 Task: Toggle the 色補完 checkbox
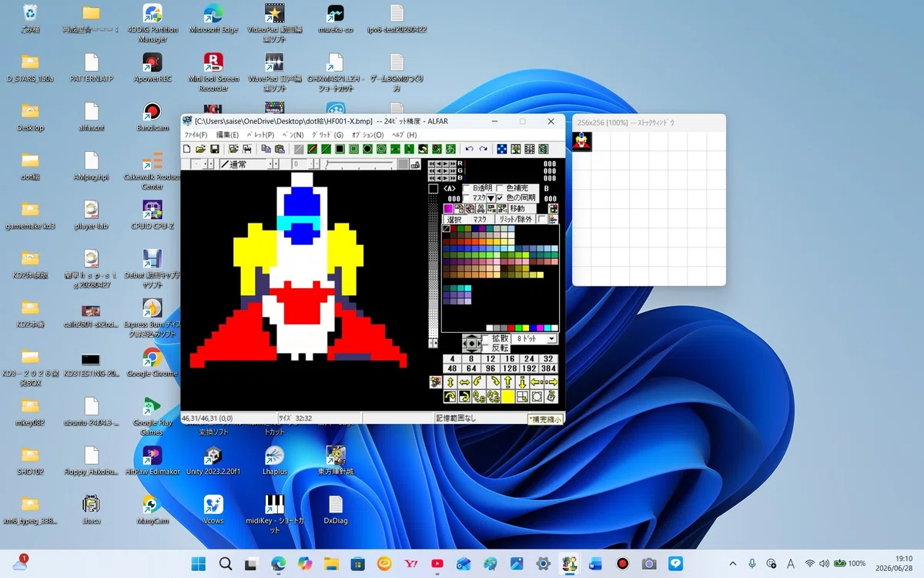pos(500,188)
